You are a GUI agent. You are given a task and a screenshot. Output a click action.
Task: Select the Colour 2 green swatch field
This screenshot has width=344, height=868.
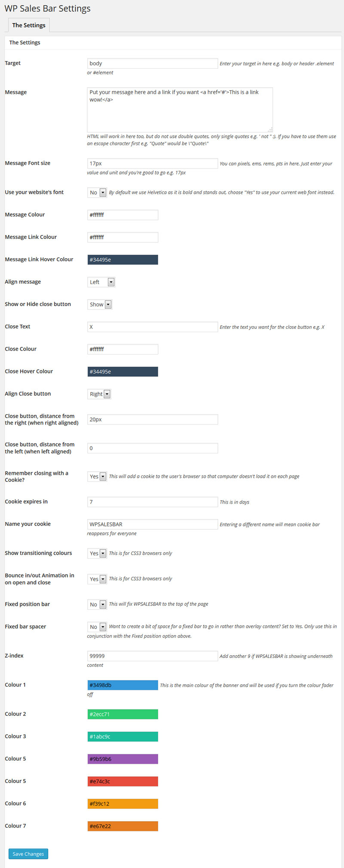pyautogui.click(x=123, y=714)
